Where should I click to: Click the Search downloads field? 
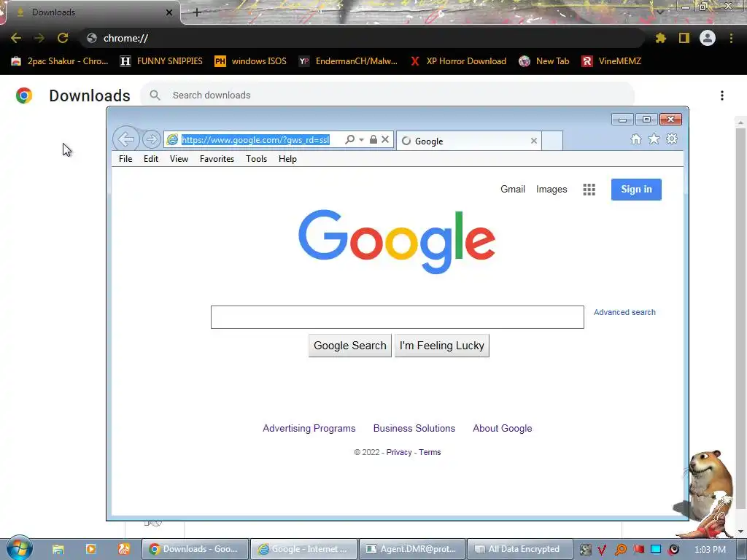(x=387, y=96)
